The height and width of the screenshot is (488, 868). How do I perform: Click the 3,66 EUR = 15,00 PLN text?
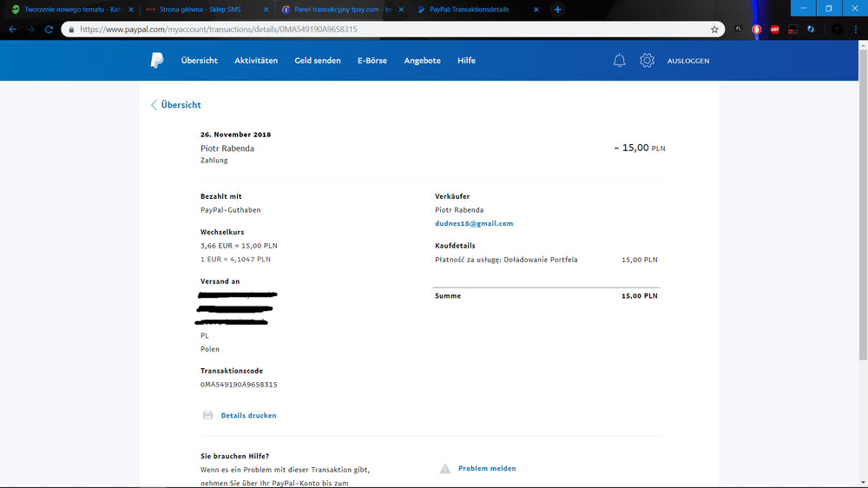[x=239, y=246]
